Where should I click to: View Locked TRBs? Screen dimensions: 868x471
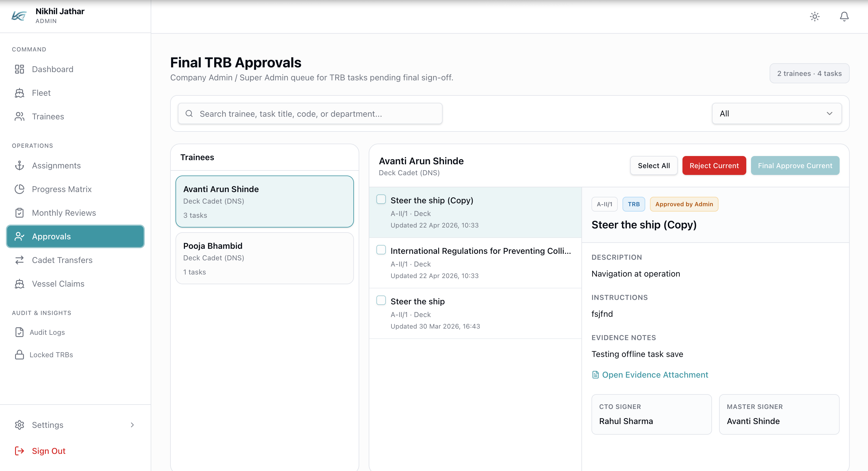tap(75, 354)
